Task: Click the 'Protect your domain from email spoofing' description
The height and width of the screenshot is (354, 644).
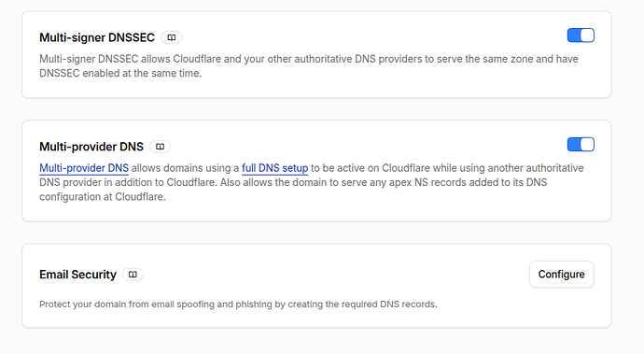Action: pos(238,304)
